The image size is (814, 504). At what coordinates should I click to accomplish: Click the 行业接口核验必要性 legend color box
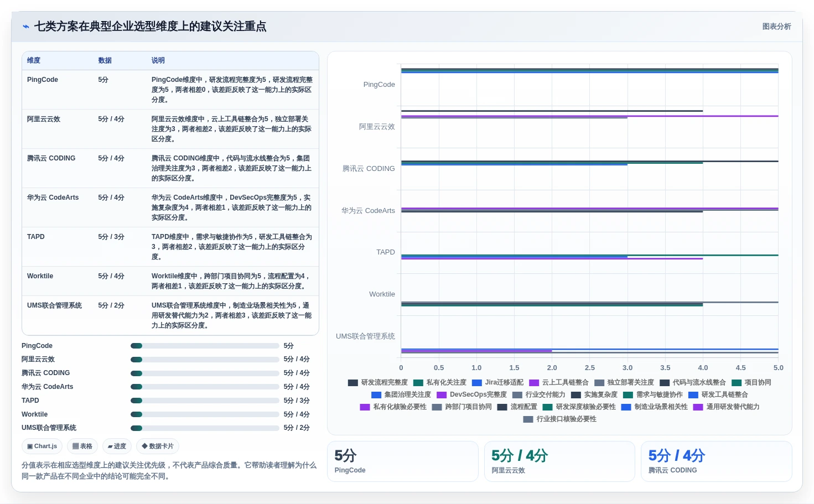[x=528, y=419]
